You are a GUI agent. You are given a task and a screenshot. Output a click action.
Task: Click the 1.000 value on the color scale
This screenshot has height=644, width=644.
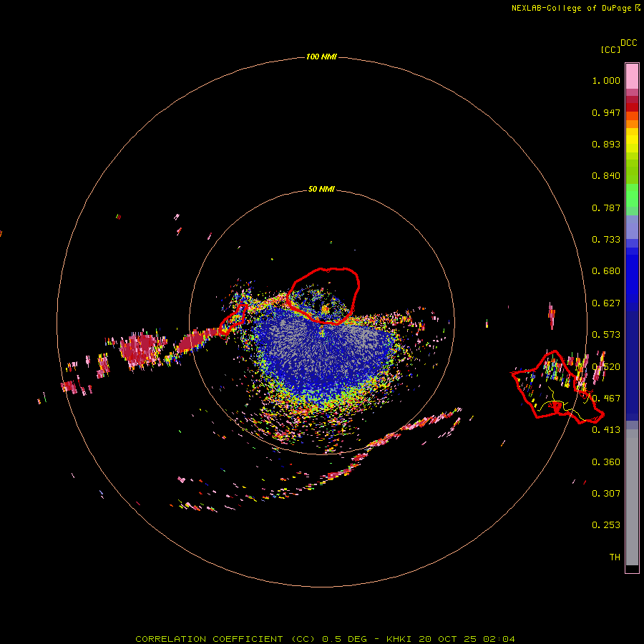coord(606,80)
